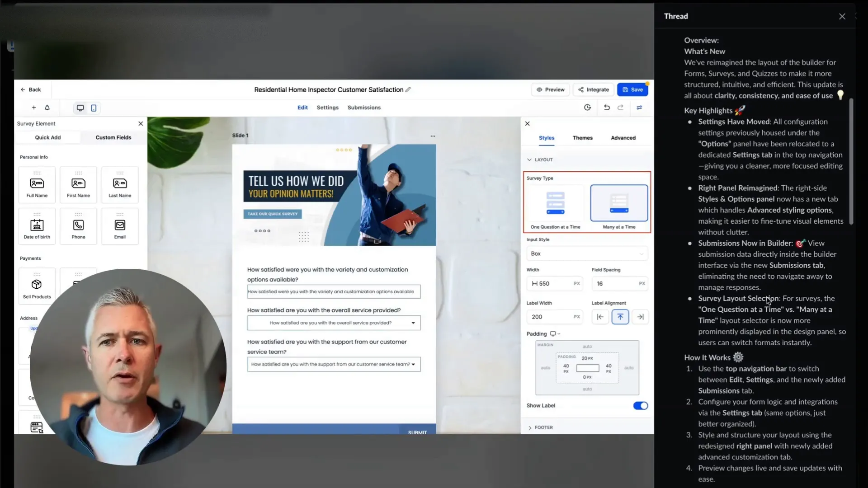Redo last change
Screen dimensions: 868x488
(620, 108)
